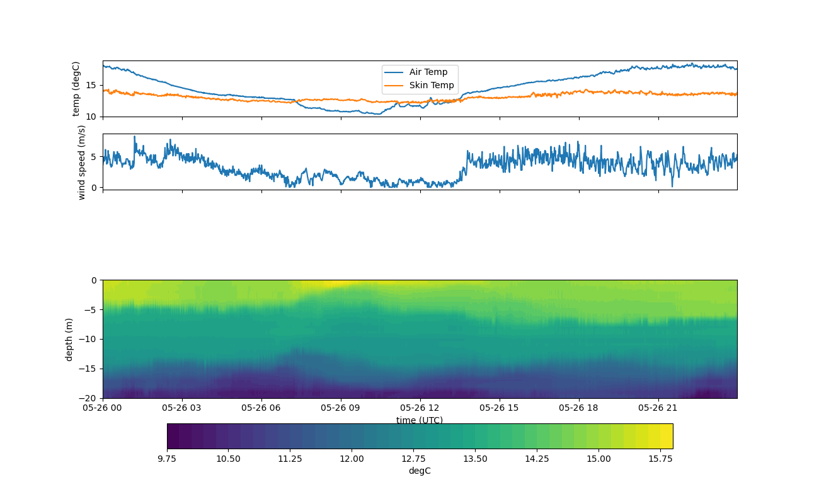The image size is (819, 504).
Task: Click the degC label below the colorbar
Action: click(x=419, y=471)
